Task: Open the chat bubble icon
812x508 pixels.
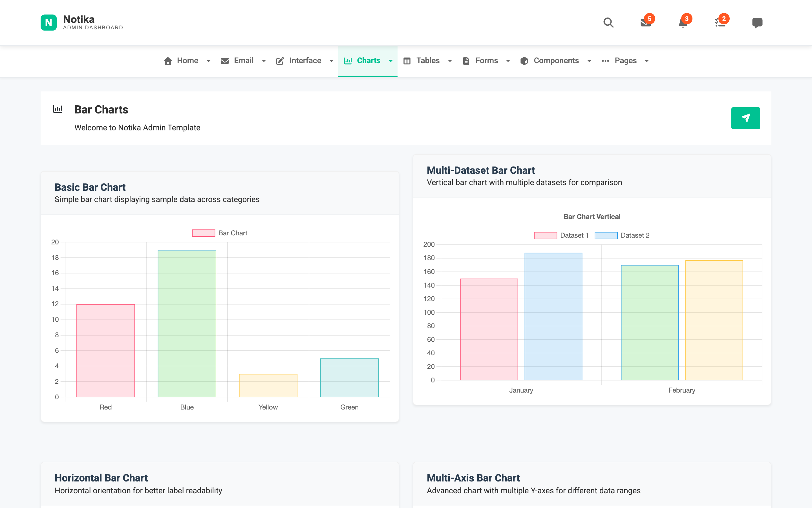Action: tap(757, 23)
